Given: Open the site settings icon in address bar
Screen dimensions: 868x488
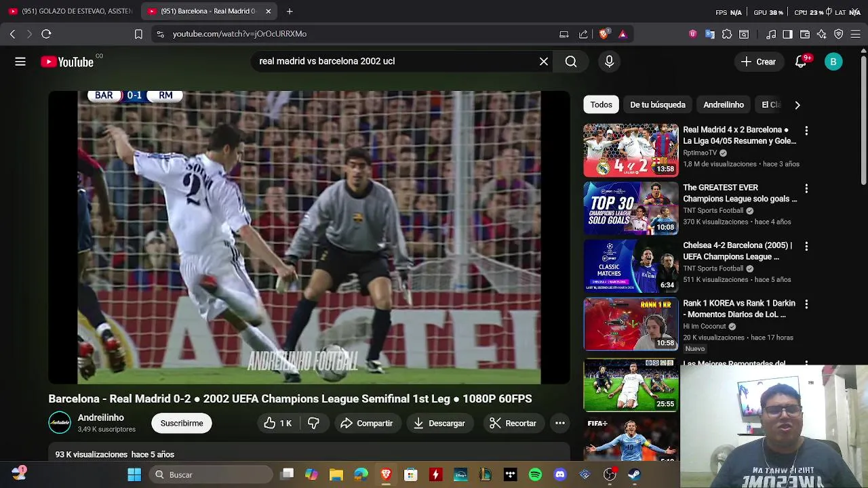Looking at the screenshot, I should [160, 34].
